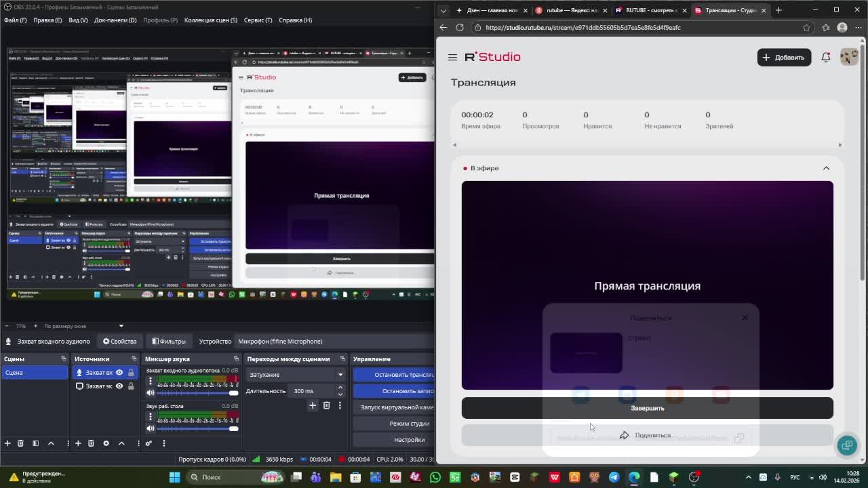The height and width of the screenshot is (488, 868).
Task: Reload the browser page
Action: tap(460, 28)
